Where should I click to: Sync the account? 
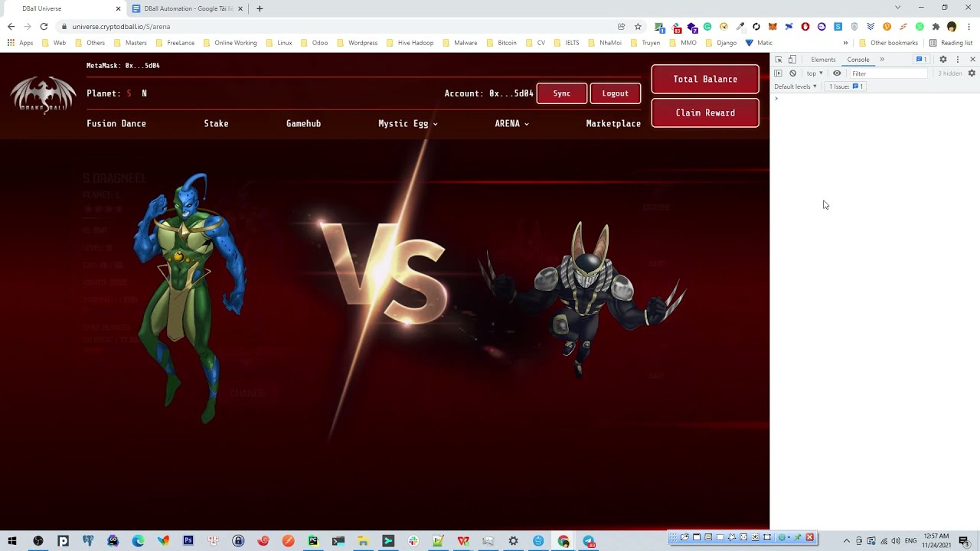click(562, 93)
